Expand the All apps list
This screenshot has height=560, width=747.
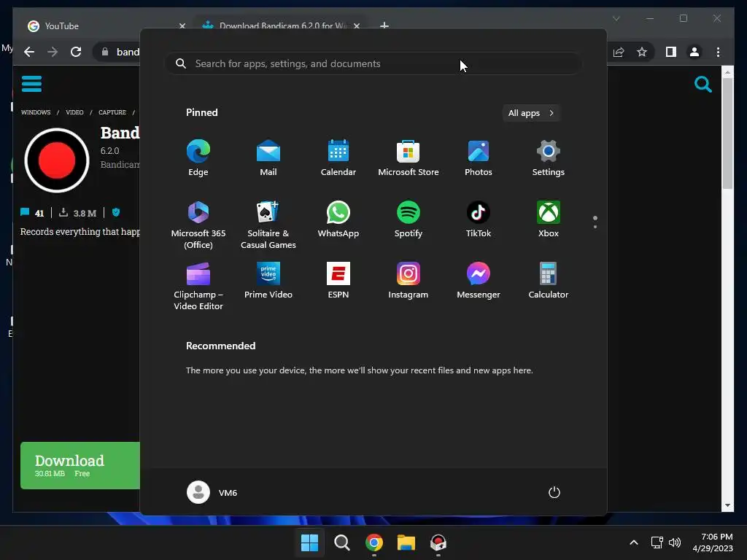point(531,113)
